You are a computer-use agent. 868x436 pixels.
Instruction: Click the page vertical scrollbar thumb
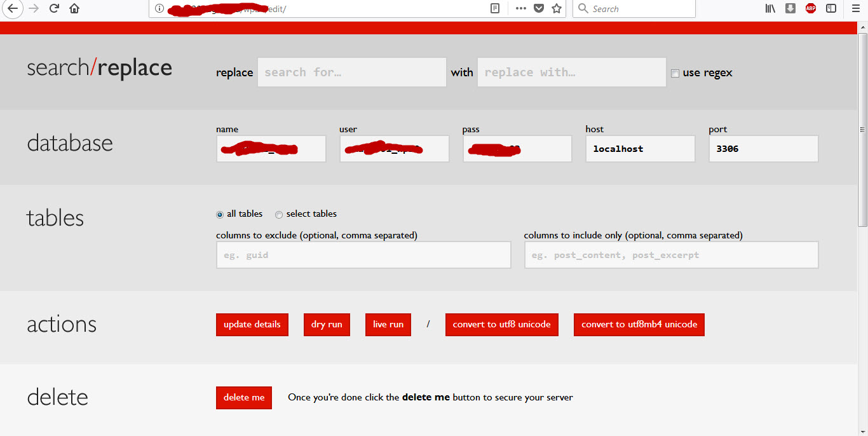tap(862, 130)
